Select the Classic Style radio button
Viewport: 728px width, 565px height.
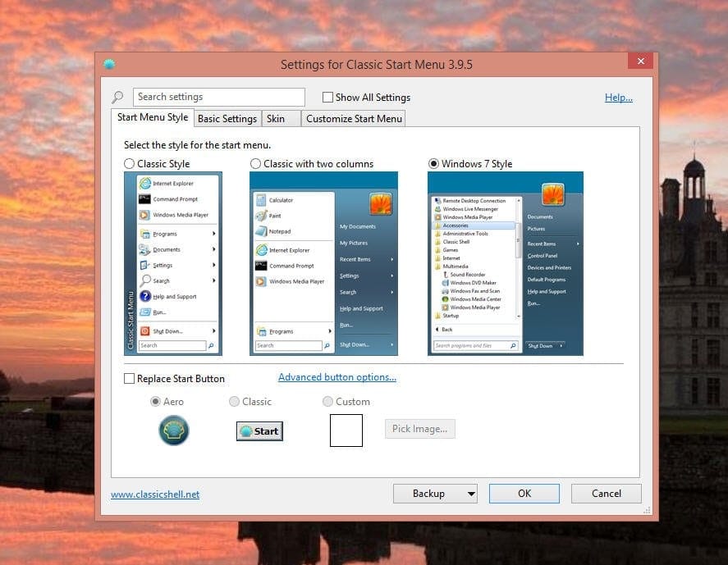[130, 164]
